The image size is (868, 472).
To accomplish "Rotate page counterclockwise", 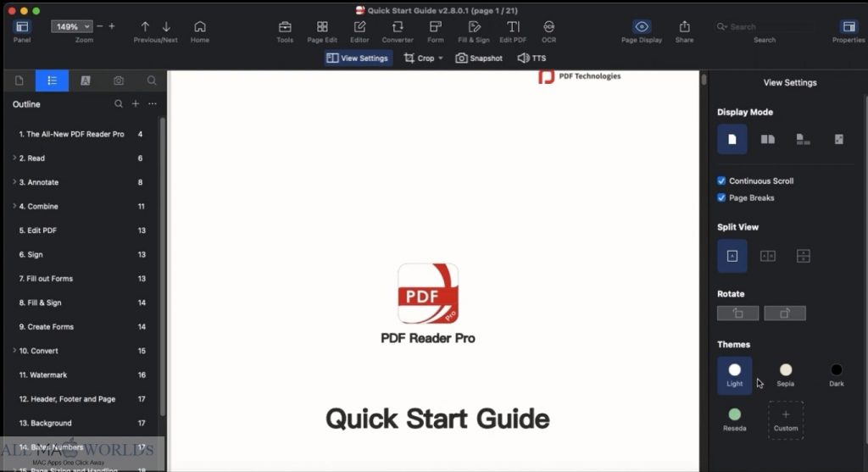I will point(738,314).
